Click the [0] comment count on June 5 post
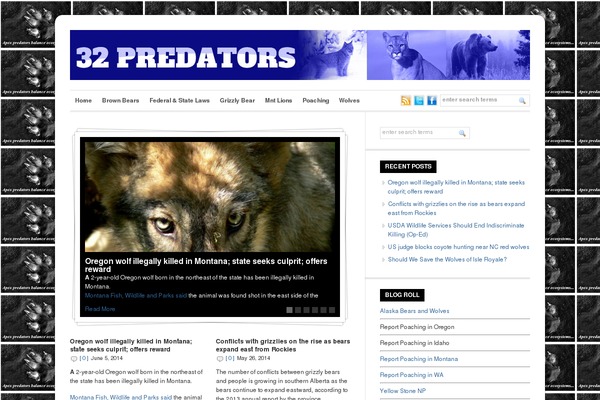This screenshot has width=600, height=400. [84, 358]
